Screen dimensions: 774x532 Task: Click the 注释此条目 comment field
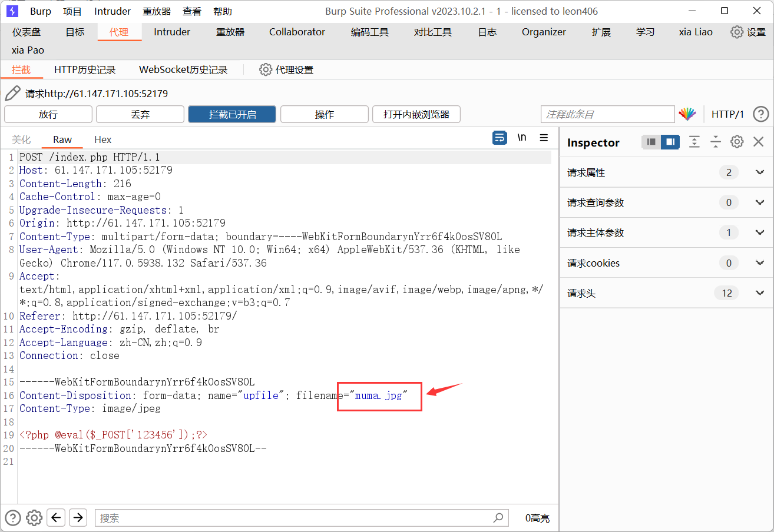coord(607,114)
